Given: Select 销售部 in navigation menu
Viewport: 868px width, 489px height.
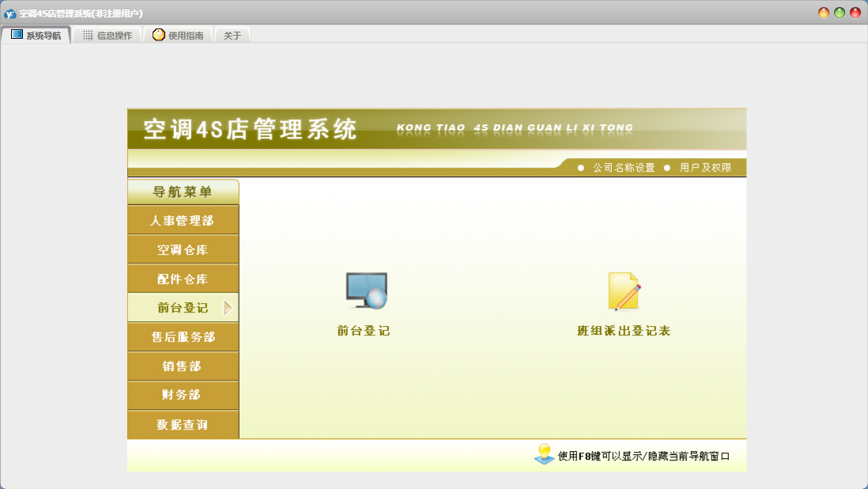Looking at the screenshot, I should tap(183, 366).
